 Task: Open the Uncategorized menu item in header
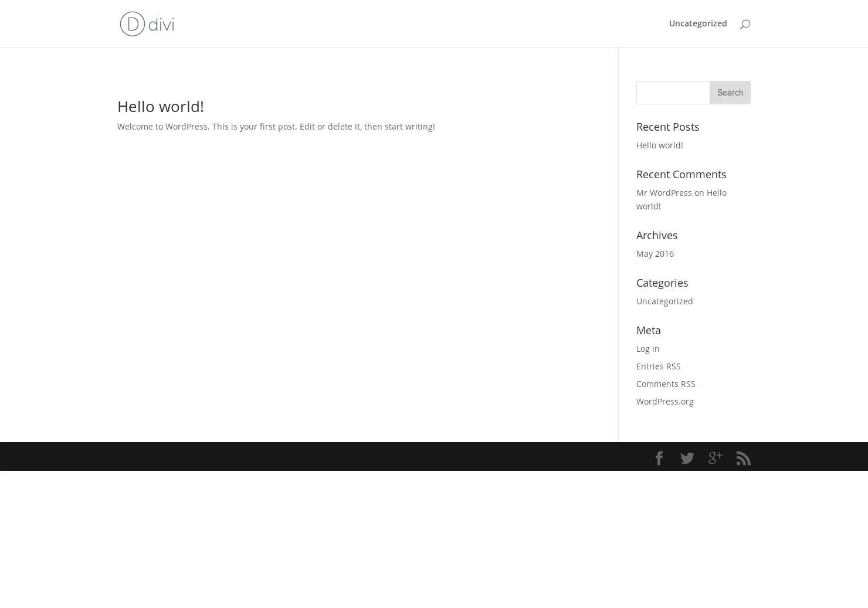698,23
